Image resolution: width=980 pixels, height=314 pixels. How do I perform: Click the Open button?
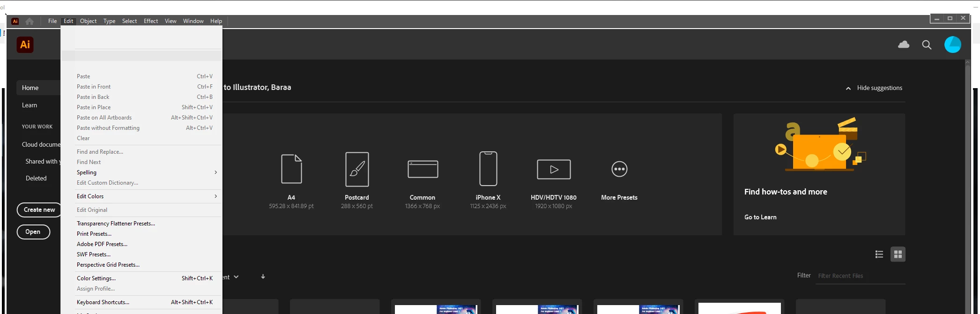pyautogui.click(x=33, y=232)
